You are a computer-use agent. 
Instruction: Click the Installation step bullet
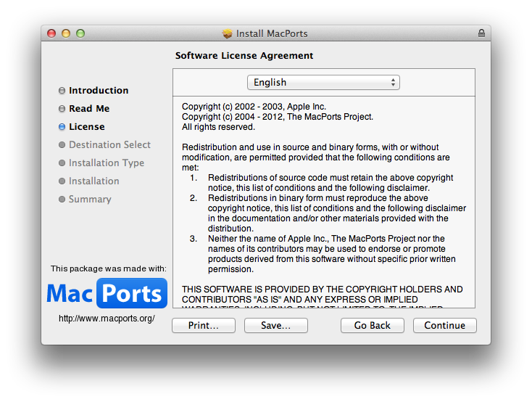coord(62,181)
